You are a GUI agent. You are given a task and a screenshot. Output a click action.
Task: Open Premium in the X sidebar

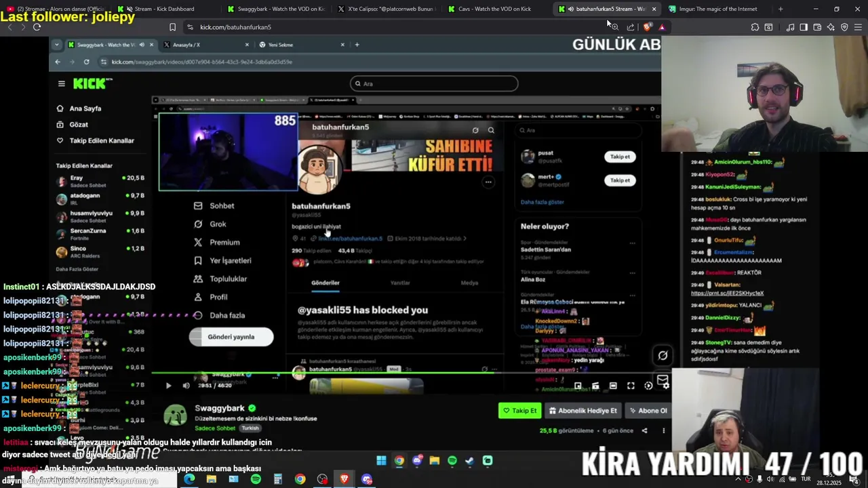(217, 243)
